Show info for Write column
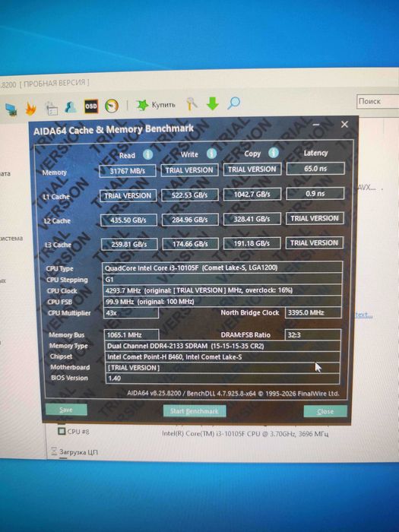The width and height of the screenshot is (399, 532). [211, 154]
